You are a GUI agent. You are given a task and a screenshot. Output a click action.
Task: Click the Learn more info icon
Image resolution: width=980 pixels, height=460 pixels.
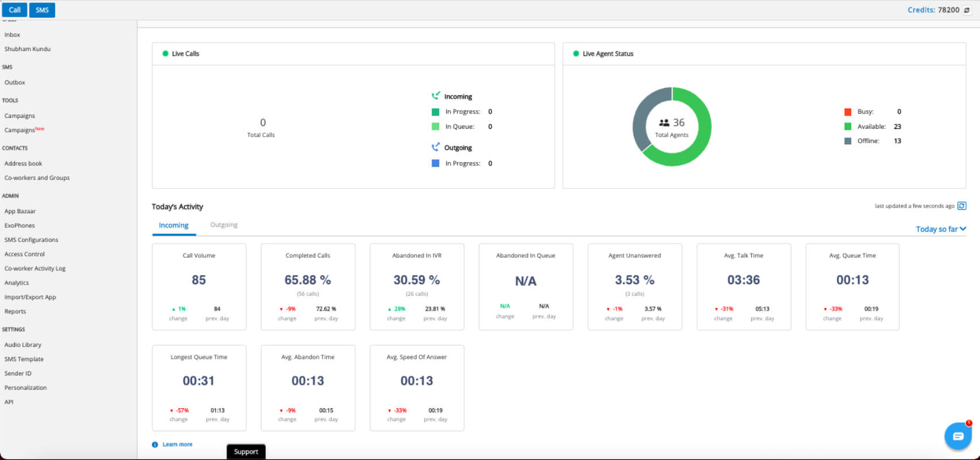pos(155,444)
